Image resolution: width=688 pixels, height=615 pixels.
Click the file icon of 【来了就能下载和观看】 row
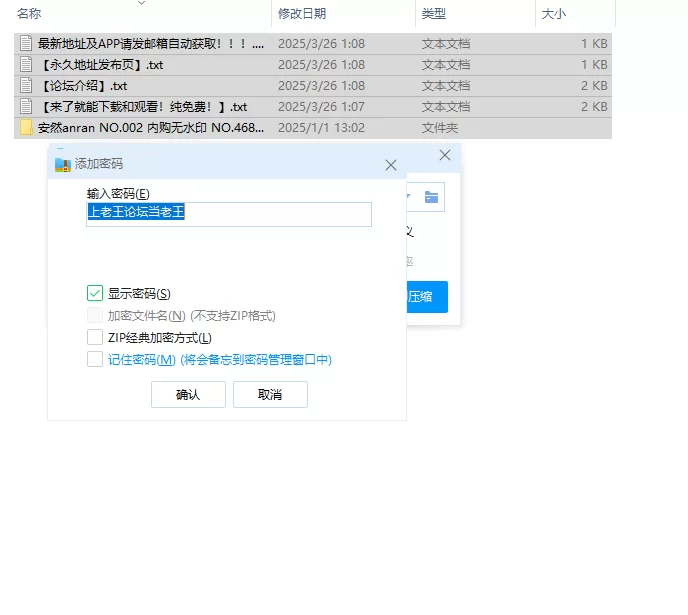pyautogui.click(x=26, y=107)
